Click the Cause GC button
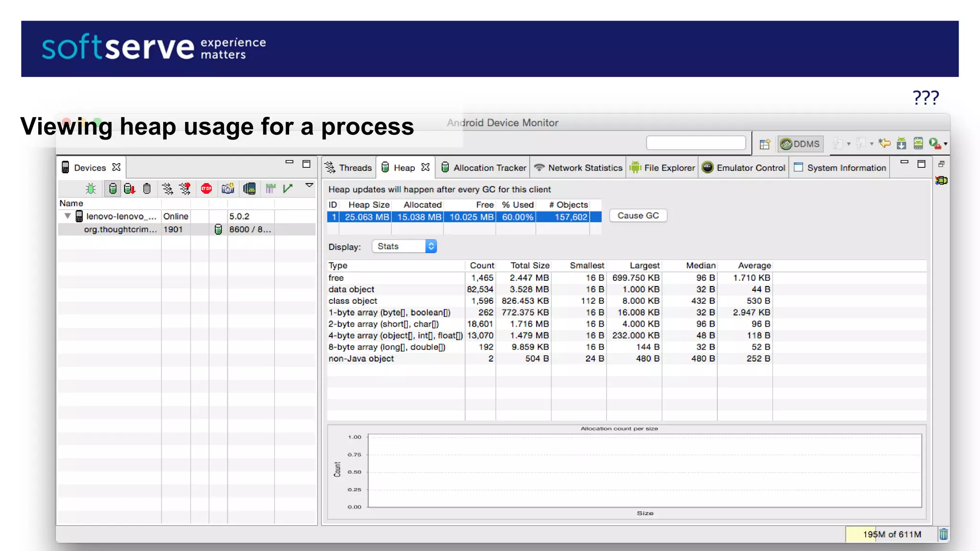980x551 pixels. [x=638, y=216]
